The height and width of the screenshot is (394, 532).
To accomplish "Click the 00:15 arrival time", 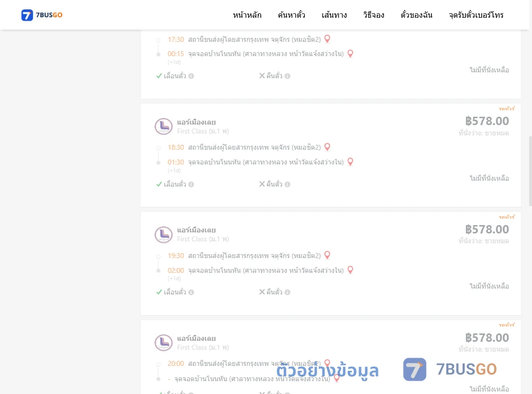I will (x=176, y=54).
